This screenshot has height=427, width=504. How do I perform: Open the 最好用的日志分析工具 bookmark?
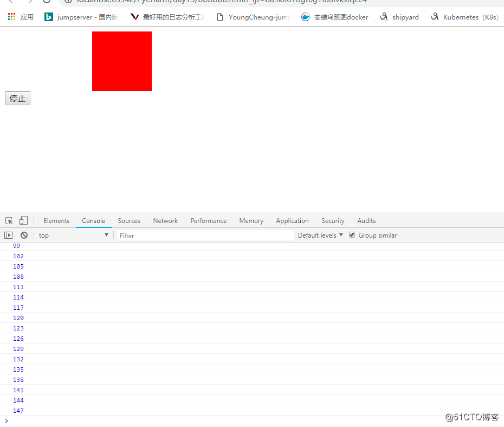coord(167,17)
